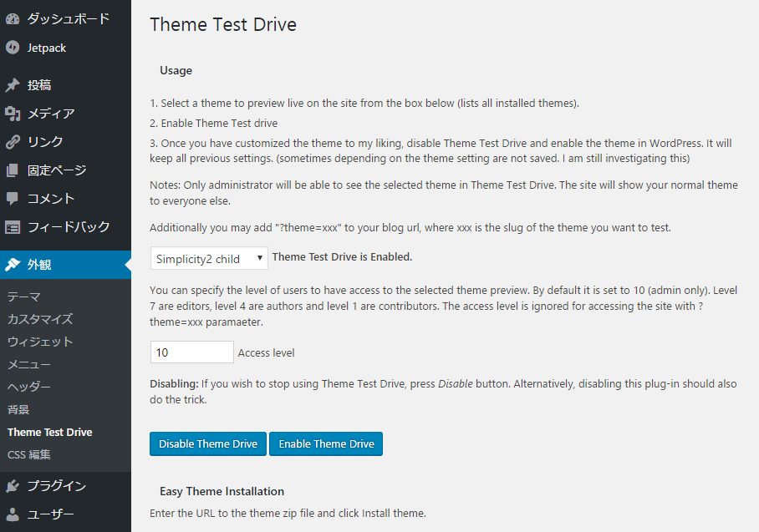759x532 pixels.
Task: Open the Jetpack menu item
Action: 65,48
